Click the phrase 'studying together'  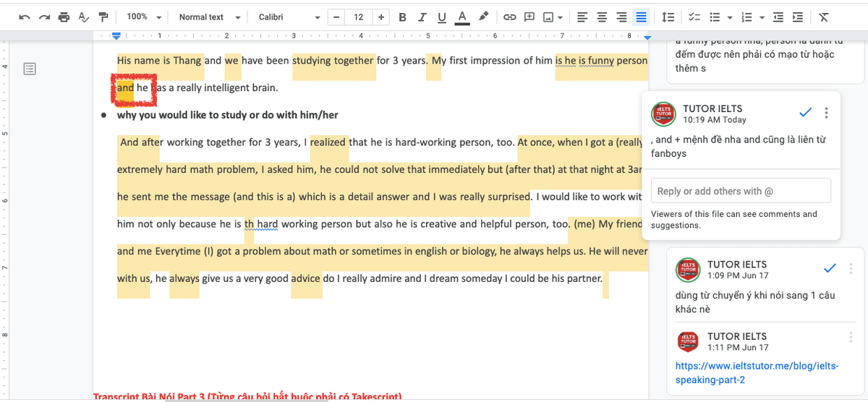(333, 61)
